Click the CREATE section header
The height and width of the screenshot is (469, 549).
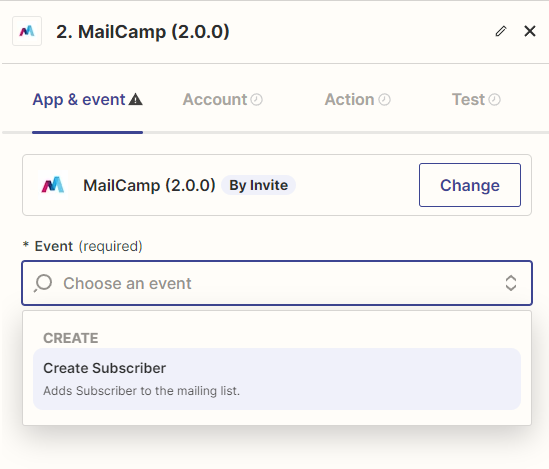[x=71, y=338]
